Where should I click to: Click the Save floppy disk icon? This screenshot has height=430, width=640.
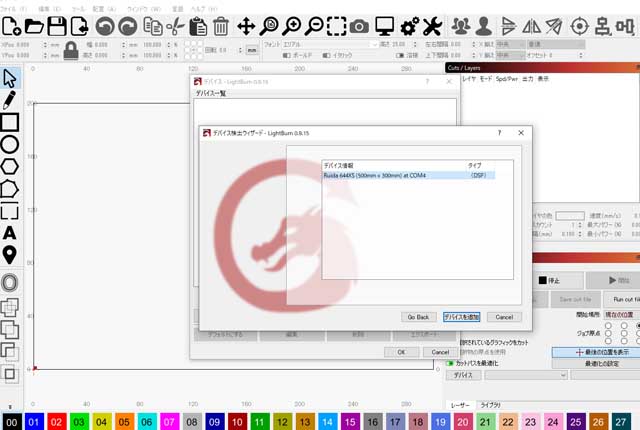(57, 27)
